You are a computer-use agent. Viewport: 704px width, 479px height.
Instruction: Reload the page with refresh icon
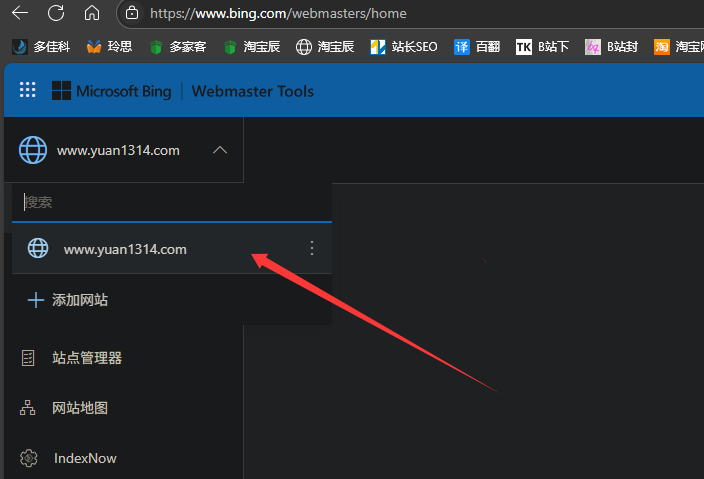pos(56,13)
